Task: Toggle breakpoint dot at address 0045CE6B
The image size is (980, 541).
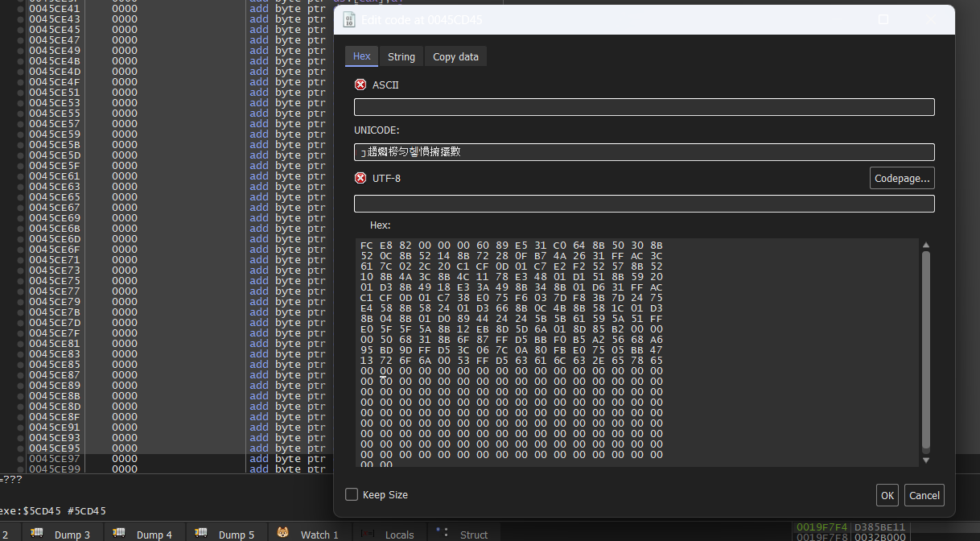Action: pos(20,228)
